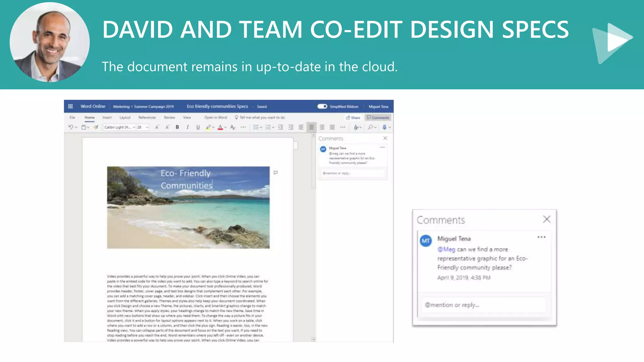Open more paragraph options ellipsis

point(343,127)
